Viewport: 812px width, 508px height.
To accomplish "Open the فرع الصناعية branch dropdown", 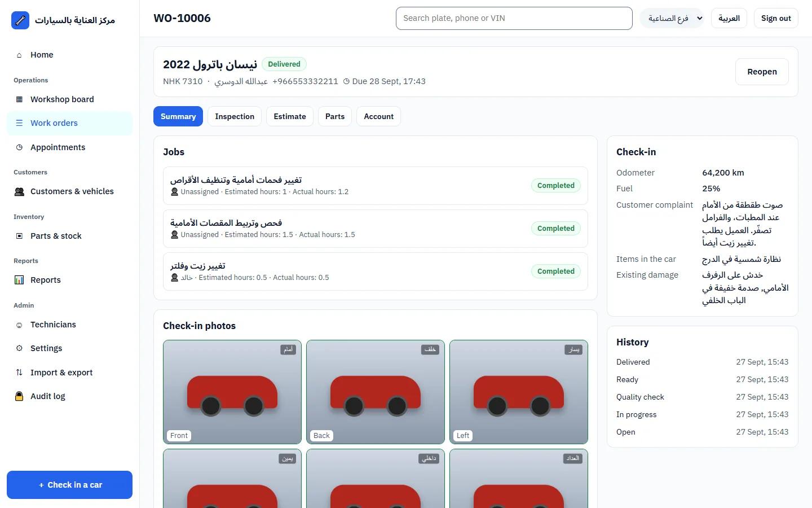I will click(x=672, y=18).
